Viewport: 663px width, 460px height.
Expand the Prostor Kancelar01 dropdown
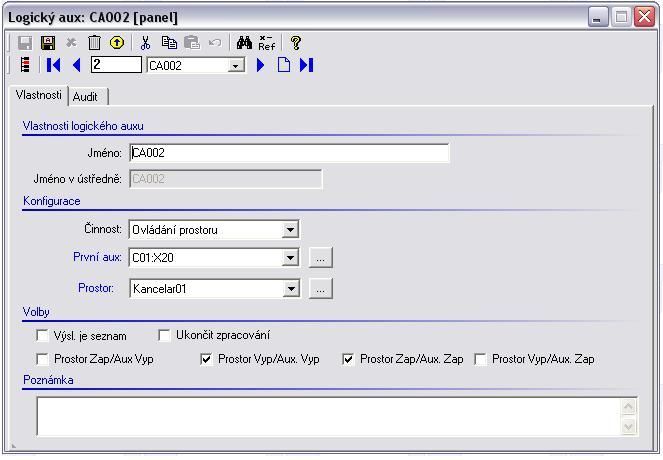tap(290, 289)
